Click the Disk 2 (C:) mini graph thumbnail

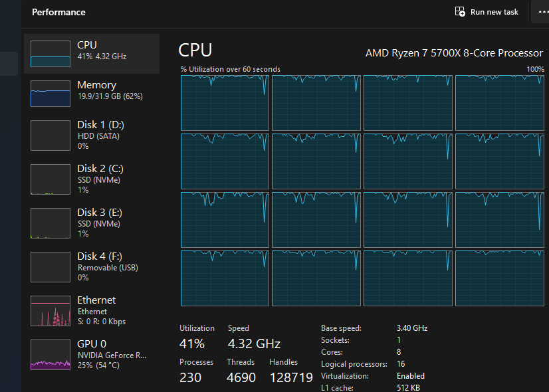click(x=51, y=179)
